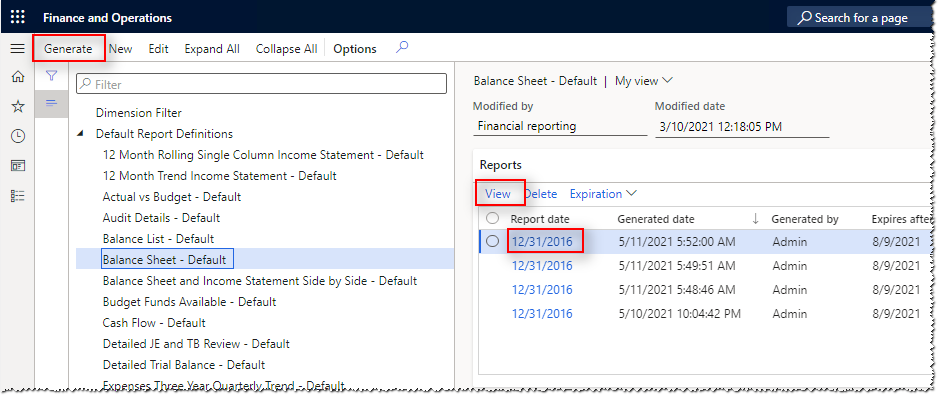
Task: Click the search magnifier in the action bar
Action: click(x=402, y=48)
